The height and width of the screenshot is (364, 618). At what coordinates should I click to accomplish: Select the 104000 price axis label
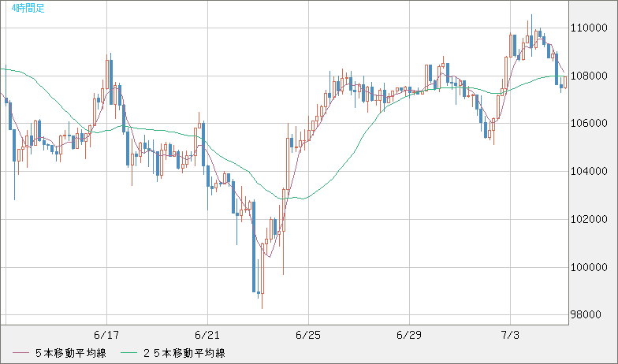click(x=589, y=172)
